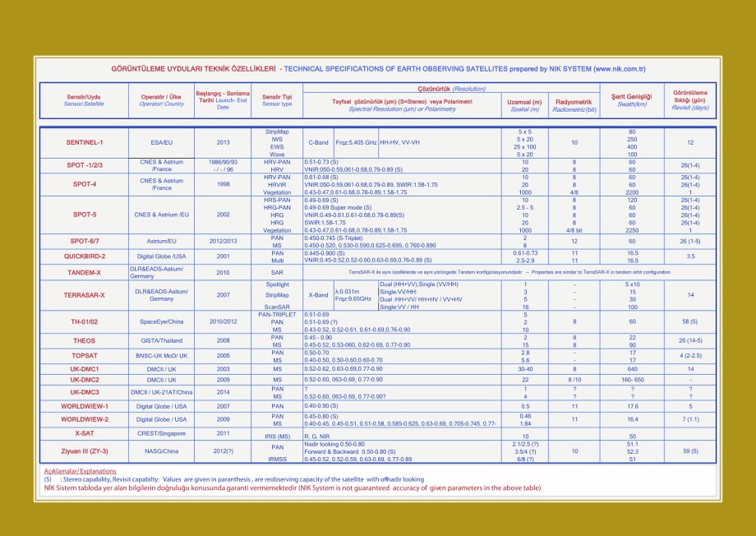Click the Digital Globe /USA cell for QUICKBIRD-2
Screen dimensions: 756x536
(x=162, y=256)
